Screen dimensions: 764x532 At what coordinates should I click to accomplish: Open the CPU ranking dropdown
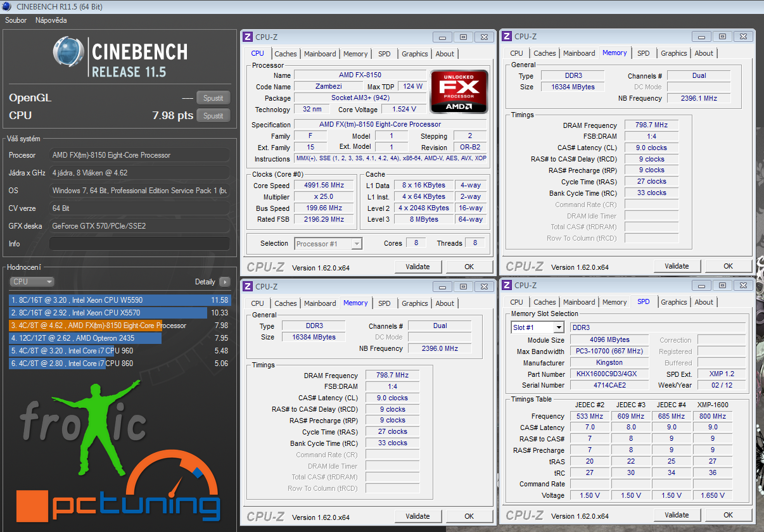(32, 282)
